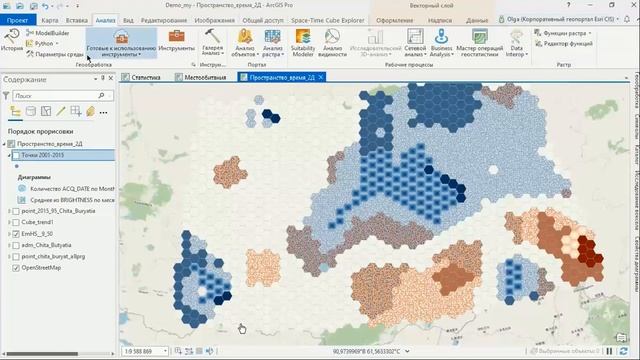The height and width of the screenshot is (360, 640).
Task: Toggle visibility of Точки 2001-2015 layer
Action: pos(16,155)
